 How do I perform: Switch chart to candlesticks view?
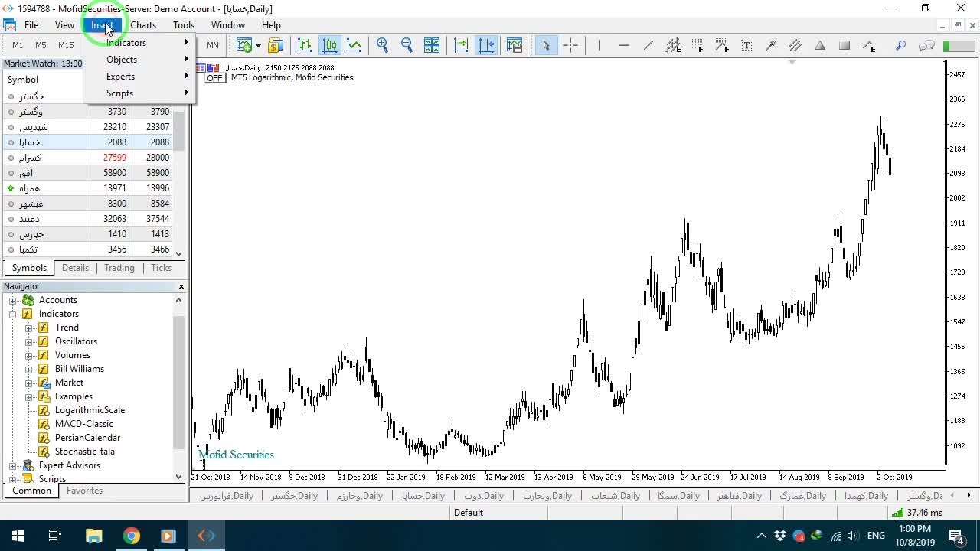click(330, 45)
